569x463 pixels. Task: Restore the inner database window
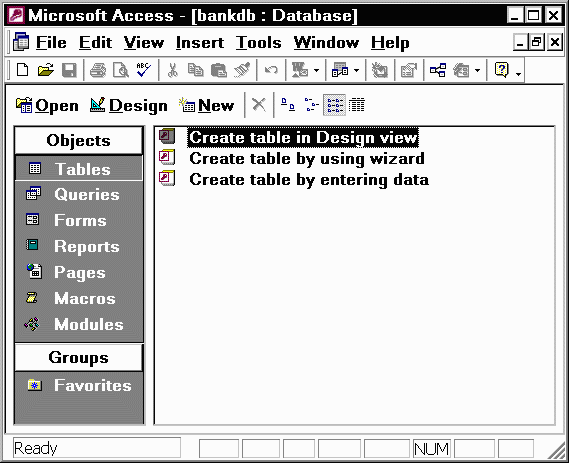537,42
